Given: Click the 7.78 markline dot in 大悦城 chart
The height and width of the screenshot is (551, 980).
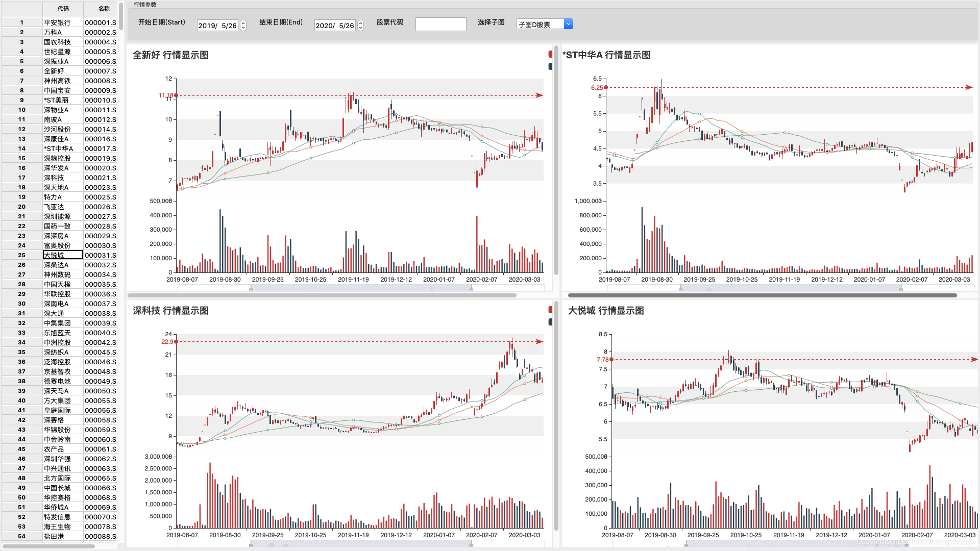Looking at the screenshot, I should 611,360.
